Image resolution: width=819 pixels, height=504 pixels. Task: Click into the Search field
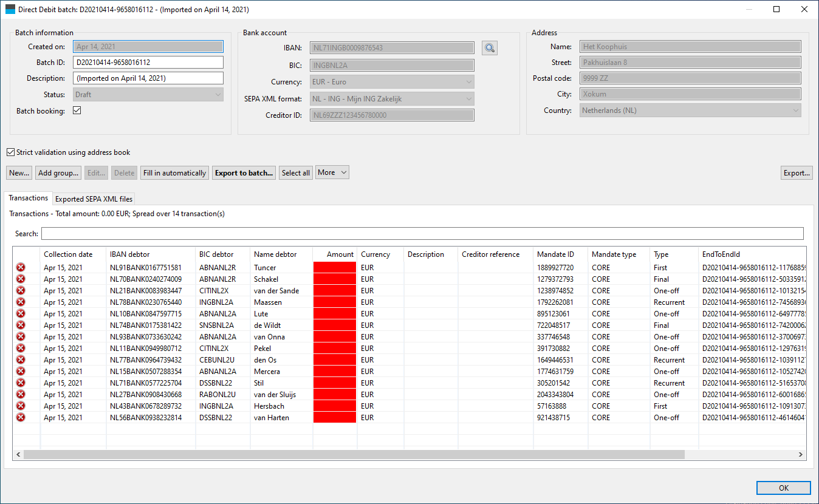point(422,234)
